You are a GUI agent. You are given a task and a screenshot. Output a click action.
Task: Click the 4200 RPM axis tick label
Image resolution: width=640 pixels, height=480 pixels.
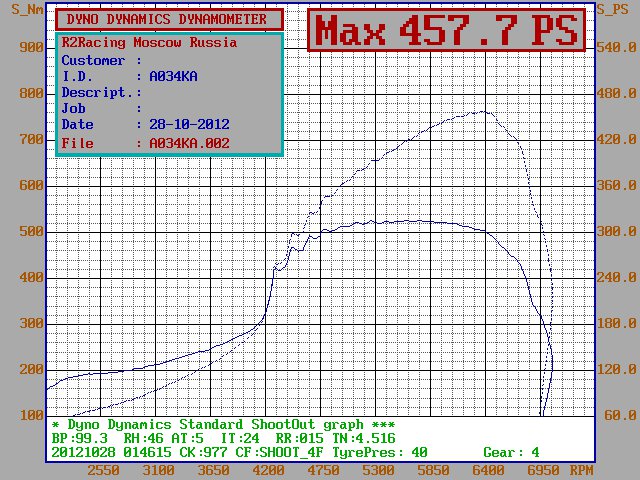click(x=268, y=469)
